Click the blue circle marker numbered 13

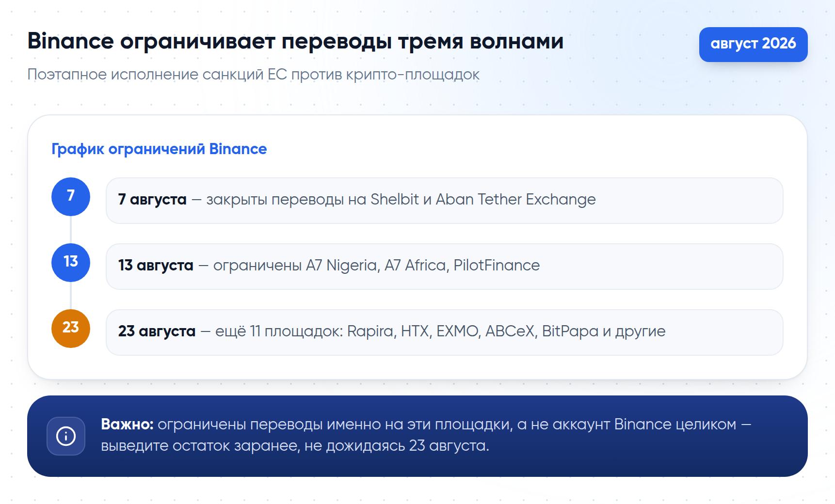(x=71, y=262)
